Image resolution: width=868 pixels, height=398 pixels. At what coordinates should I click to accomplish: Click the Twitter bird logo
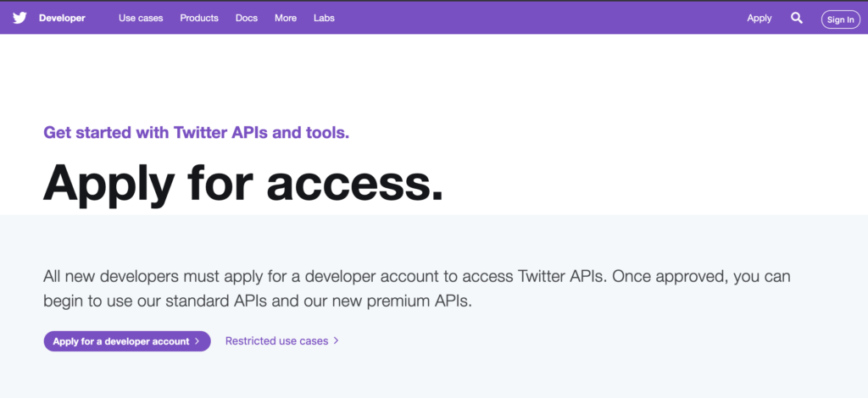pos(20,18)
